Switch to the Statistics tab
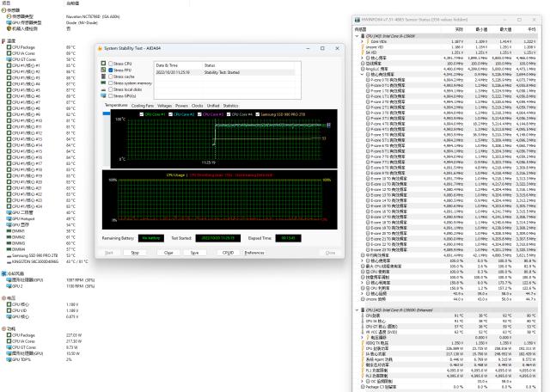This screenshot has height=392, width=550. pyautogui.click(x=230, y=106)
